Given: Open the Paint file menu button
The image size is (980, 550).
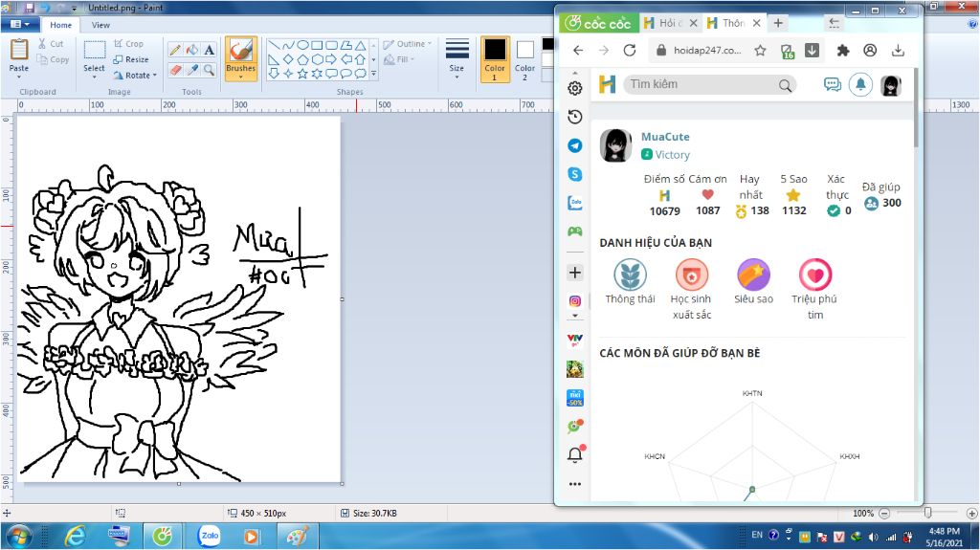Looking at the screenshot, I should 20,24.
